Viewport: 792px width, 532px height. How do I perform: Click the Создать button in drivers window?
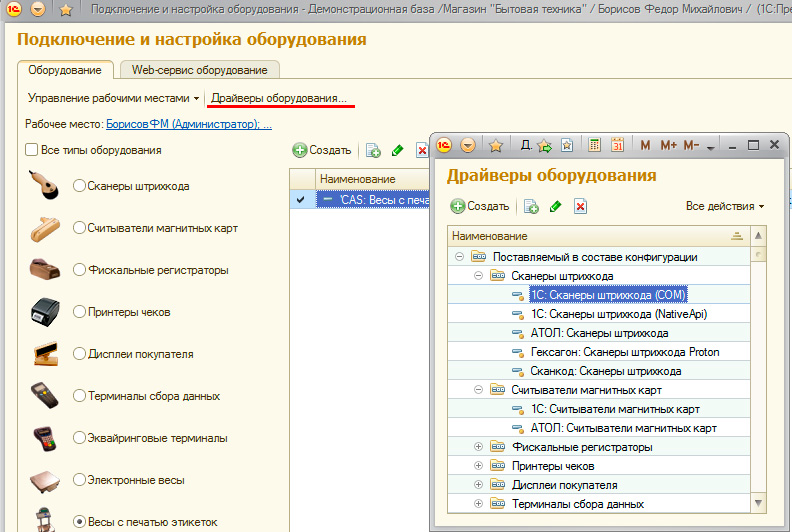tap(480, 207)
